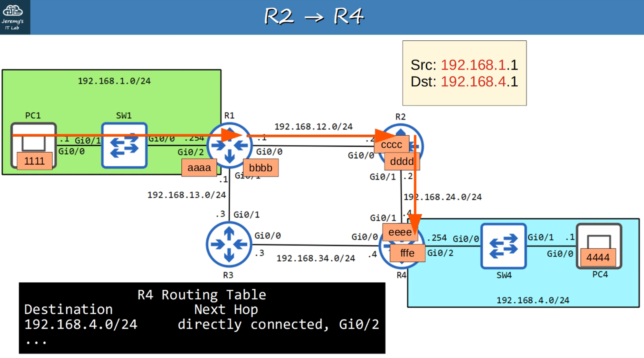Click the 'dddd' MAC address label

coord(402,161)
